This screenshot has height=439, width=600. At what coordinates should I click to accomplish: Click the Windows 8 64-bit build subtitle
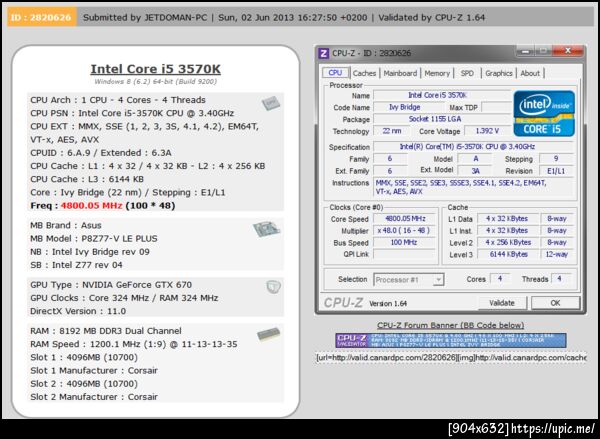[x=155, y=82]
